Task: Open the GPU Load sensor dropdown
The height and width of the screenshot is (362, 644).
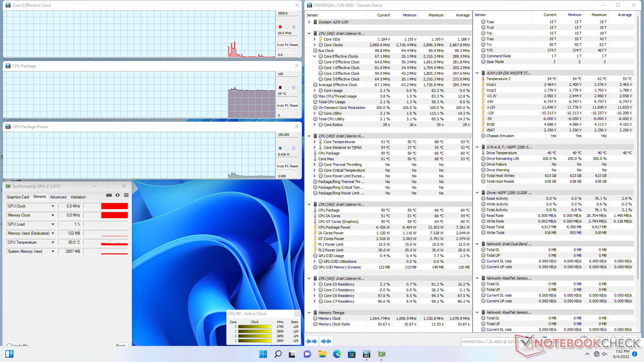Action: click(x=53, y=224)
